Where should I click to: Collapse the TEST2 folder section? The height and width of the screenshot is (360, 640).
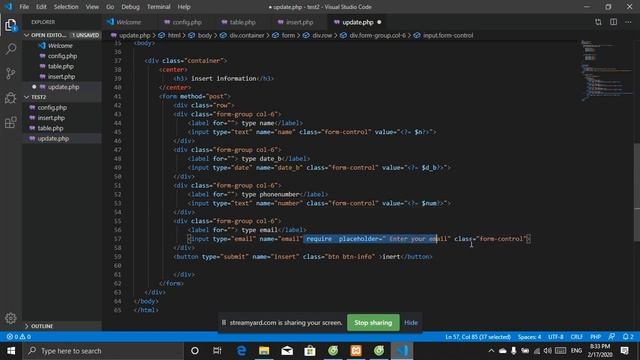tap(61, 97)
